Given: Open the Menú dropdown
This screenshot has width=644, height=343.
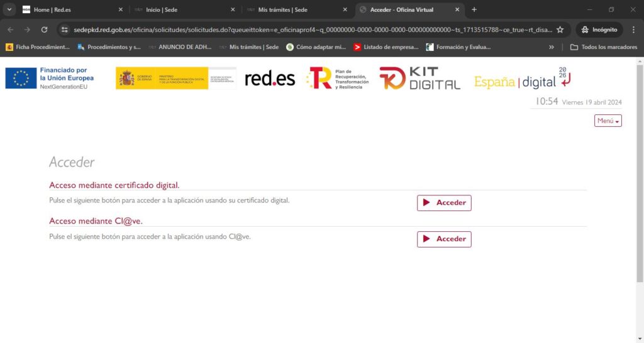Looking at the screenshot, I should pyautogui.click(x=608, y=121).
